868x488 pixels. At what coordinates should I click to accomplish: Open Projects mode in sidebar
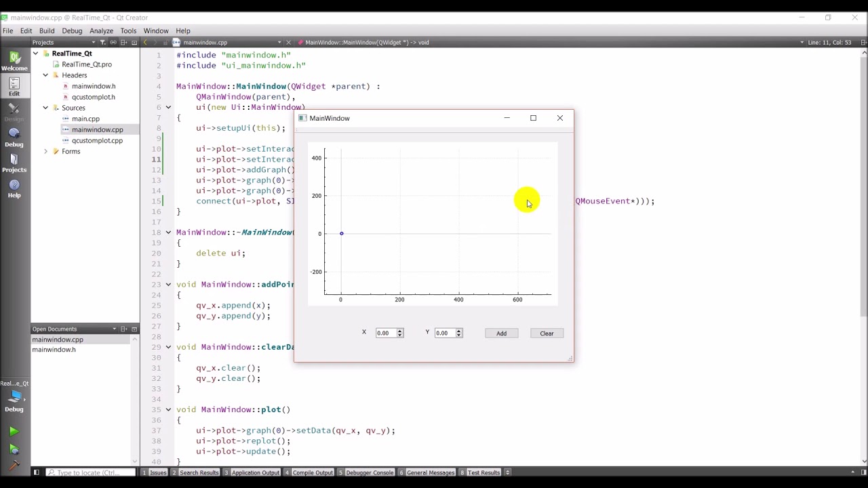tap(14, 163)
